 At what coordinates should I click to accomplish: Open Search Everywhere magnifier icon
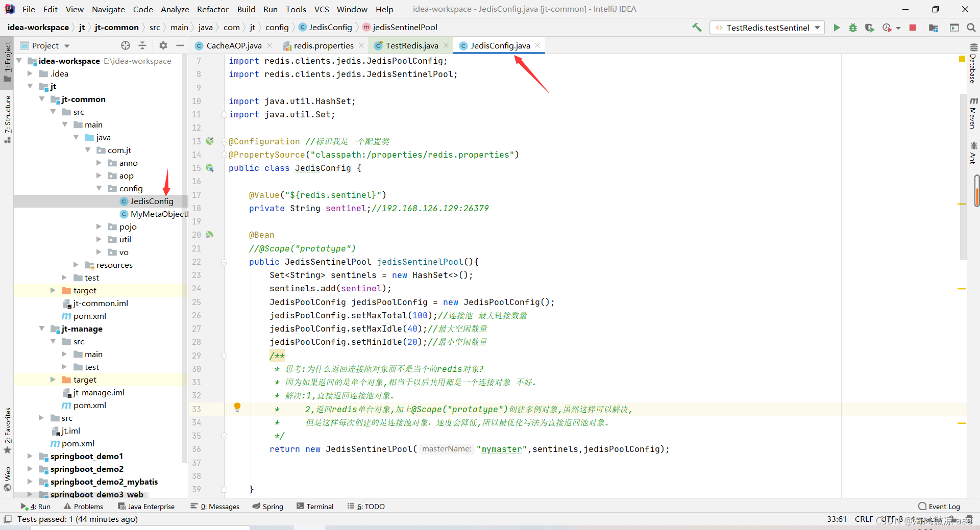[971, 28]
